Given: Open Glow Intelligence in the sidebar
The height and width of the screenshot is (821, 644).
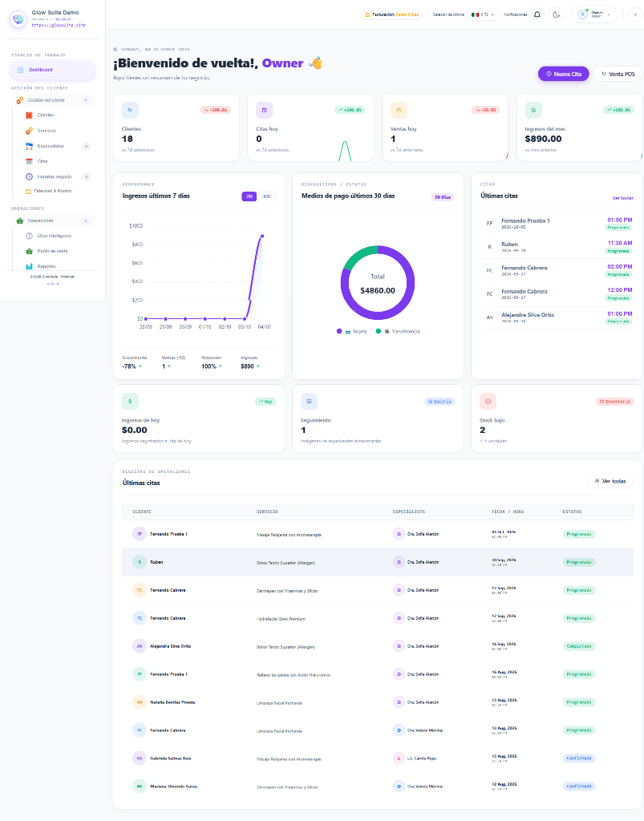Looking at the screenshot, I should click(54, 237).
